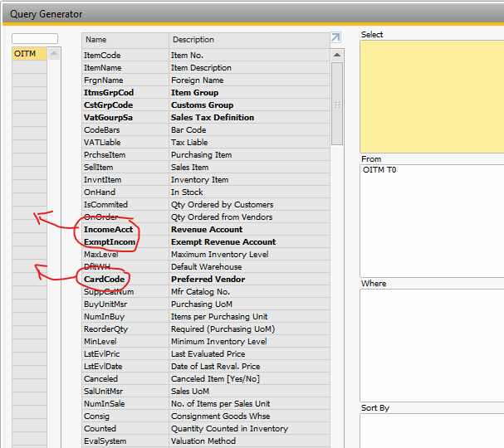The height and width of the screenshot is (448, 504).
Task: Click the From box containing OITM T0
Action: (x=432, y=216)
